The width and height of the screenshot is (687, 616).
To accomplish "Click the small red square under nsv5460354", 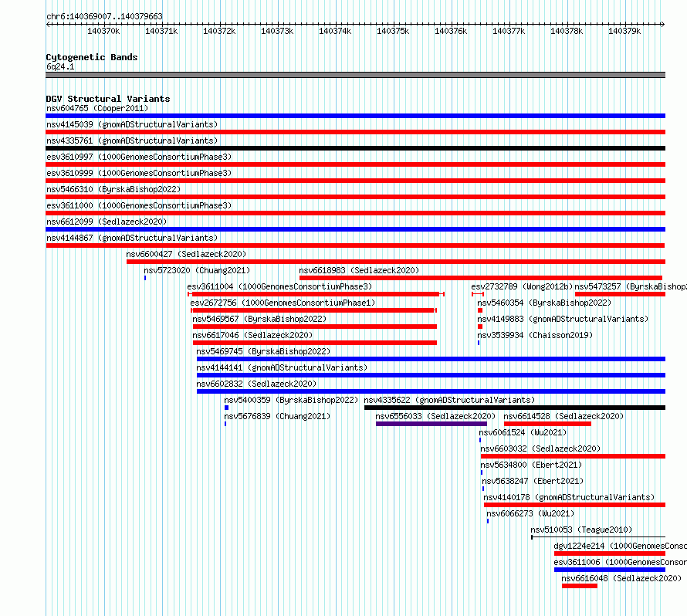I will pyautogui.click(x=480, y=310).
